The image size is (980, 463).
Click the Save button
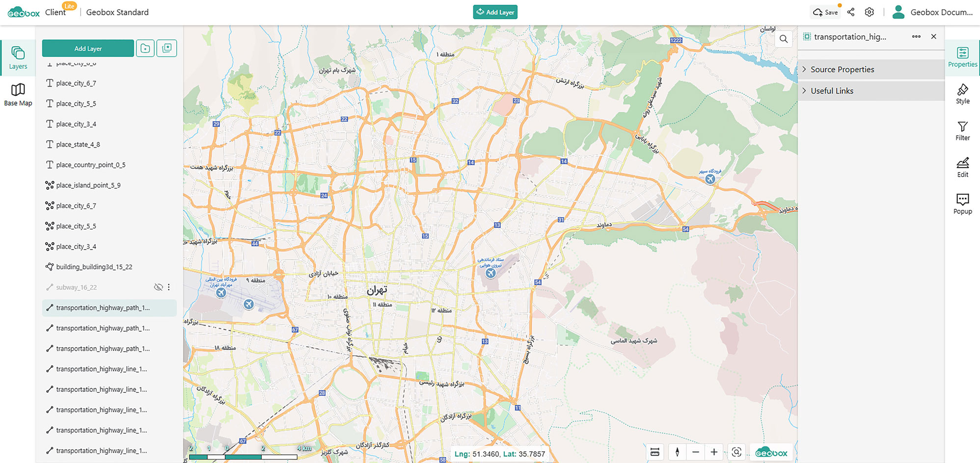826,12
